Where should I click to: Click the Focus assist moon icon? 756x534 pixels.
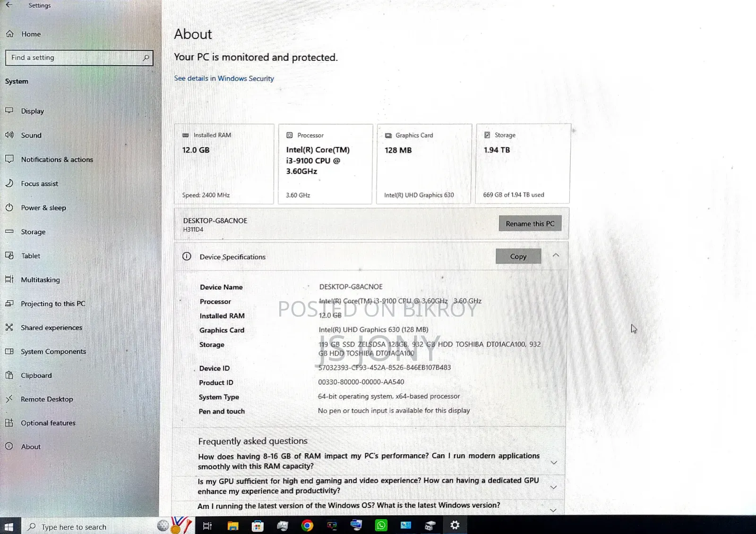point(9,183)
